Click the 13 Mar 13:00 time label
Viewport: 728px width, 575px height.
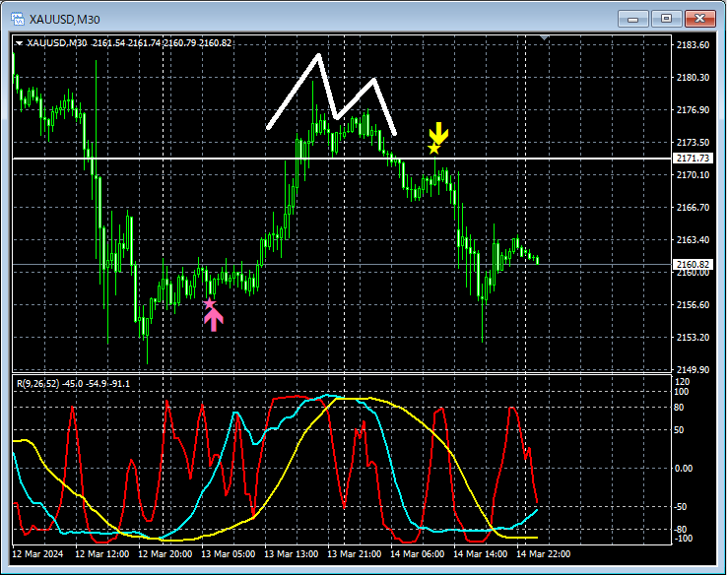pyautogui.click(x=292, y=554)
